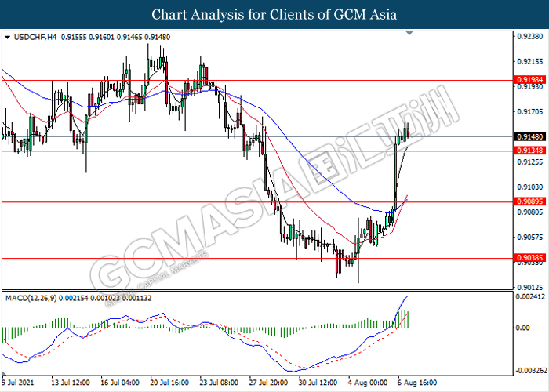The height and width of the screenshot is (392, 549).
Task: Click the 6 Aug 16:00 time label
Action: (x=417, y=383)
